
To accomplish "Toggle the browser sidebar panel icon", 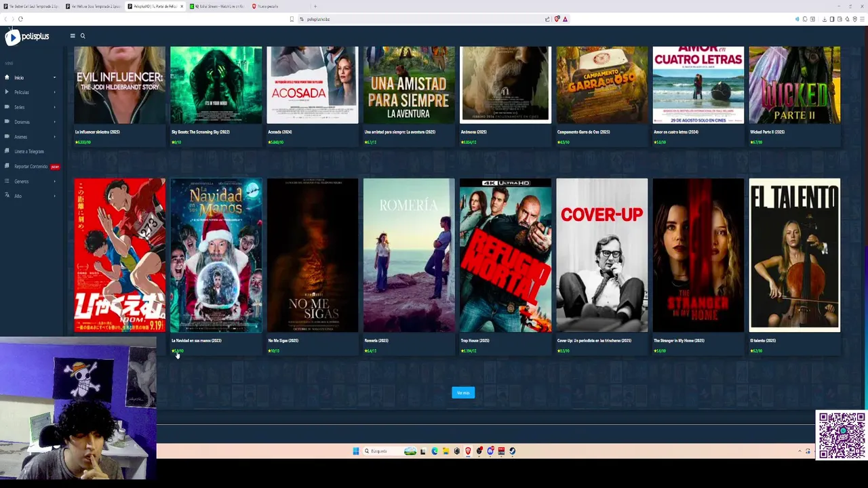I will click(832, 19).
